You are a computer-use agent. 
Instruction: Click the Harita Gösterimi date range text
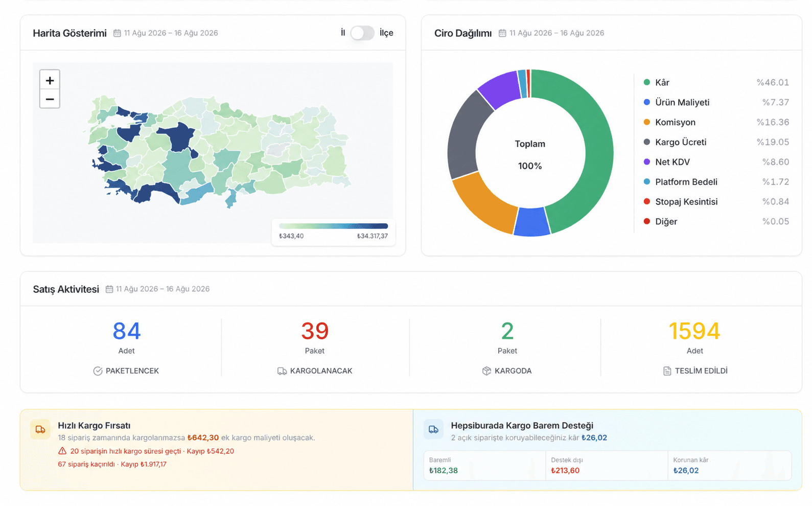pyautogui.click(x=171, y=33)
